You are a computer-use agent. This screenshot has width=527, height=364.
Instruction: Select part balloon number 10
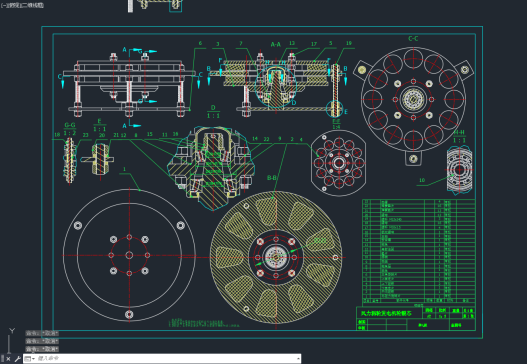pyautogui.click(x=422, y=180)
